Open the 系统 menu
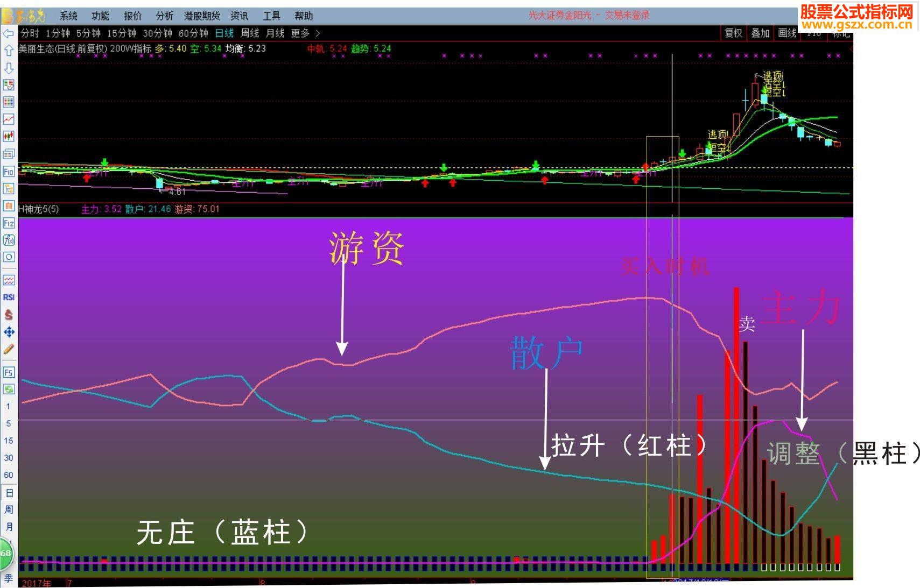This screenshot has height=588, width=920. pos(68,16)
